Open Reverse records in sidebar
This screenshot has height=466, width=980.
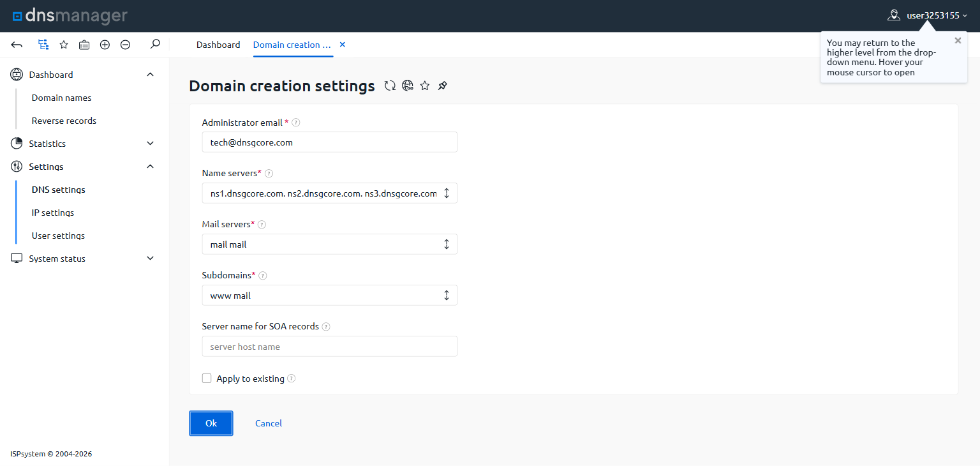pyautogui.click(x=64, y=121)
